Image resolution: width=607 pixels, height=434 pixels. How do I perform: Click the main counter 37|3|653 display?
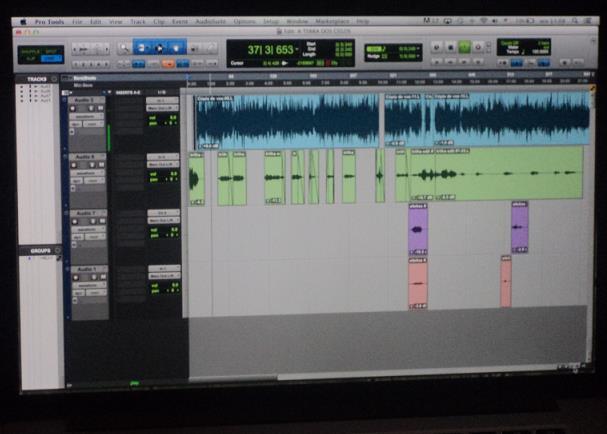270,50
